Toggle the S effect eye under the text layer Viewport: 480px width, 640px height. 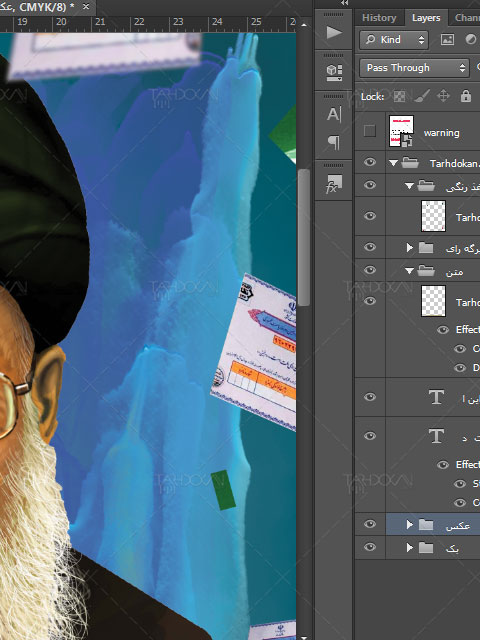tap(460, 484)
